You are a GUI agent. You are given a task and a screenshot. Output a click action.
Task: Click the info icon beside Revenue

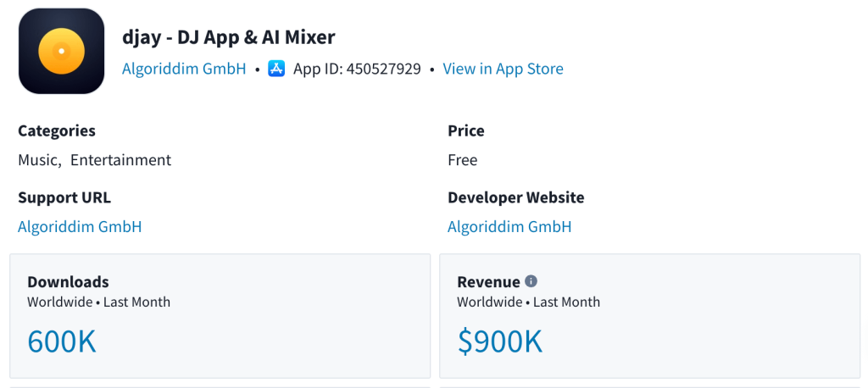coord(531,281)
